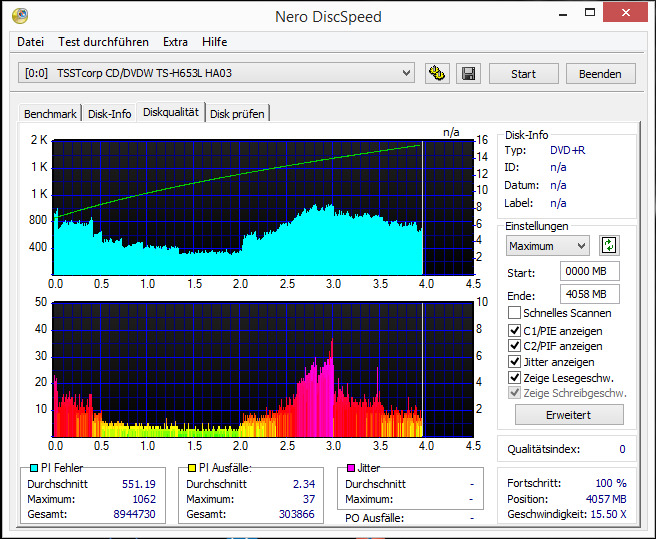
Task: Click the ID value n/a
Action: (558, 167)
